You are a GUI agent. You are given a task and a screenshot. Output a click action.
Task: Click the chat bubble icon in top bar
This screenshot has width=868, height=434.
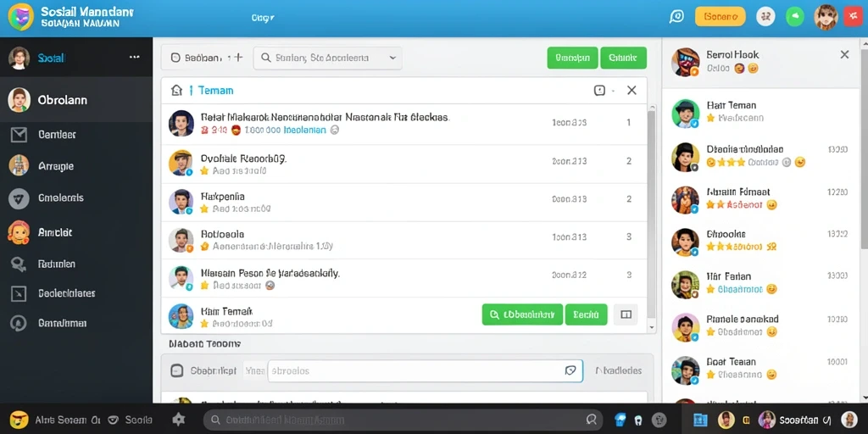[x=676, y=17]
